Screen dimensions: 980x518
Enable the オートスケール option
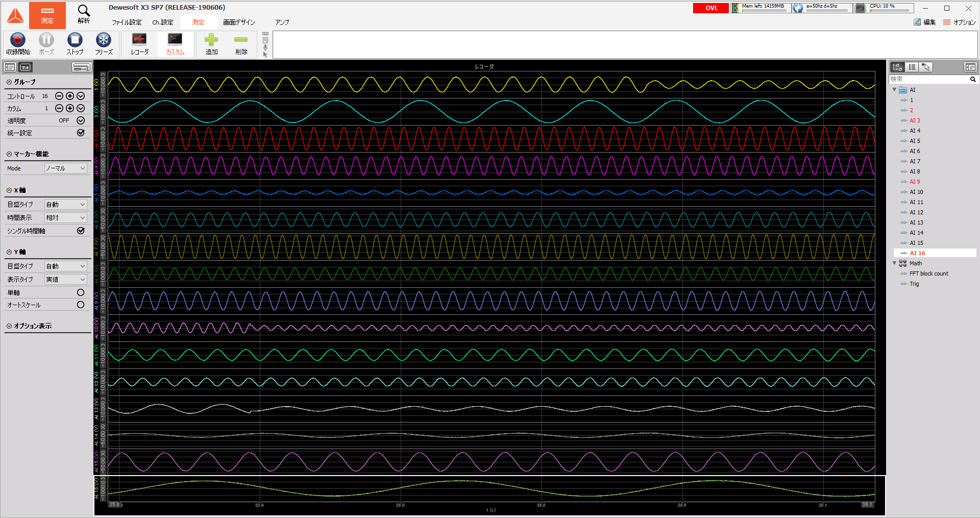point(81,305)
